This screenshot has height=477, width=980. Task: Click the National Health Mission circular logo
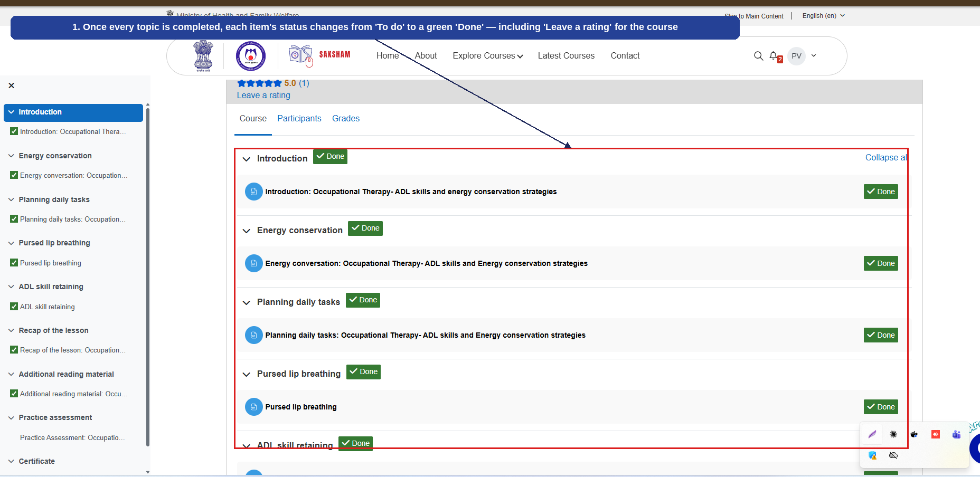click(x=251, y=56)
